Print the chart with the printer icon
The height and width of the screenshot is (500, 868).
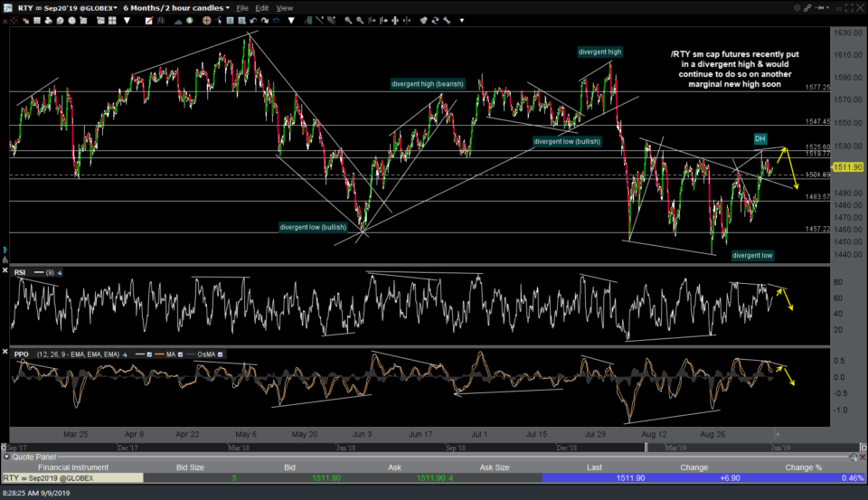48,21
